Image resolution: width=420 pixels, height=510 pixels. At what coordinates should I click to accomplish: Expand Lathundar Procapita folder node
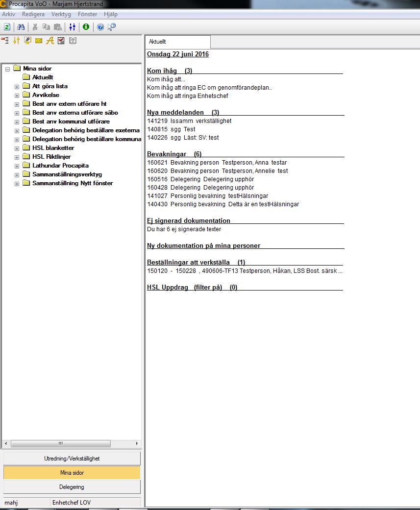17,166
